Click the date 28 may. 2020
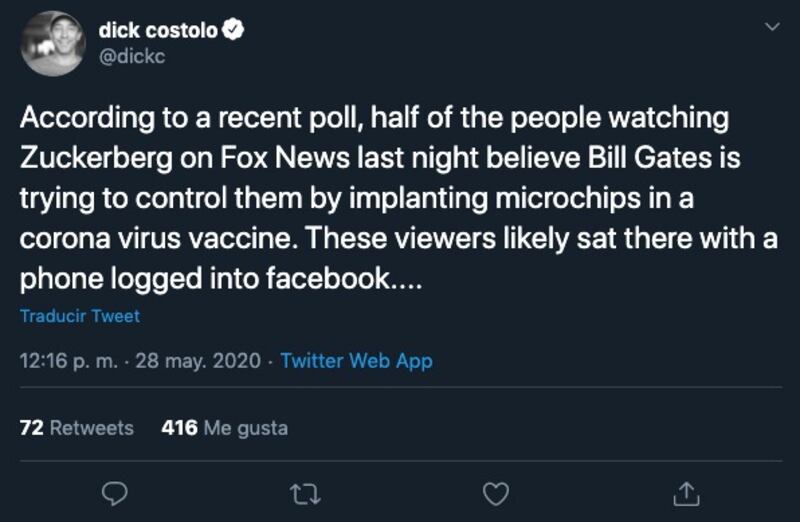 (197, 361)
